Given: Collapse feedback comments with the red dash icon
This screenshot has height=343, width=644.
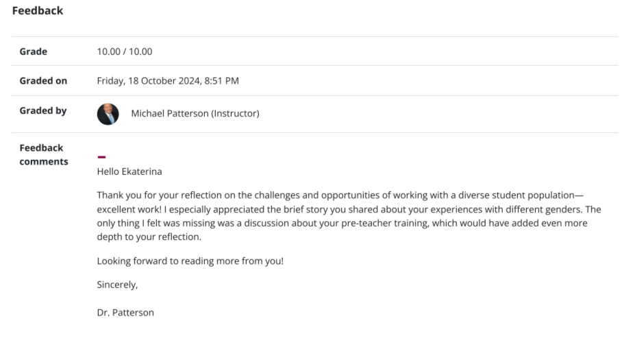Looking at the screenshot, I should [101, 158].
